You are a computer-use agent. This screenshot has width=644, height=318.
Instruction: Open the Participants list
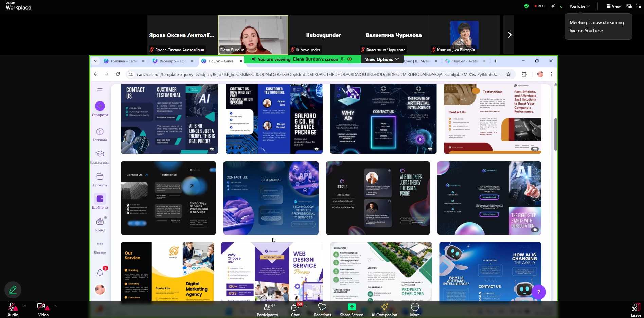267,307
